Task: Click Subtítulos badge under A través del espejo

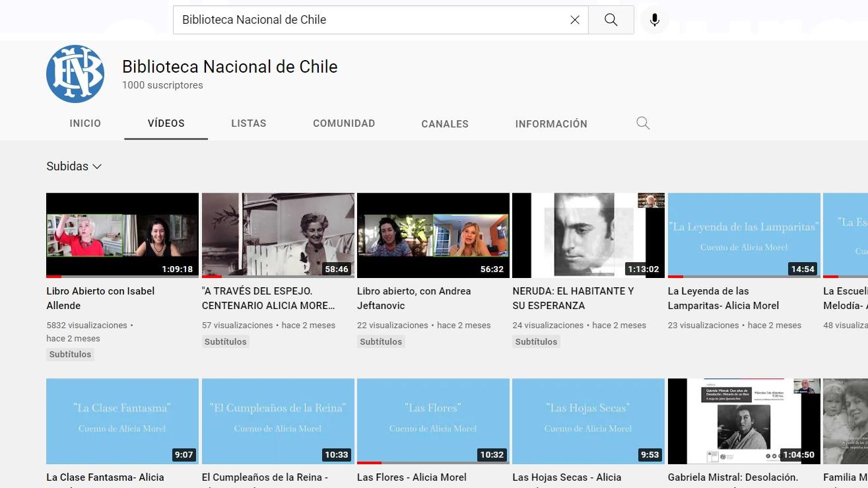Action: (x=226, y=342)
